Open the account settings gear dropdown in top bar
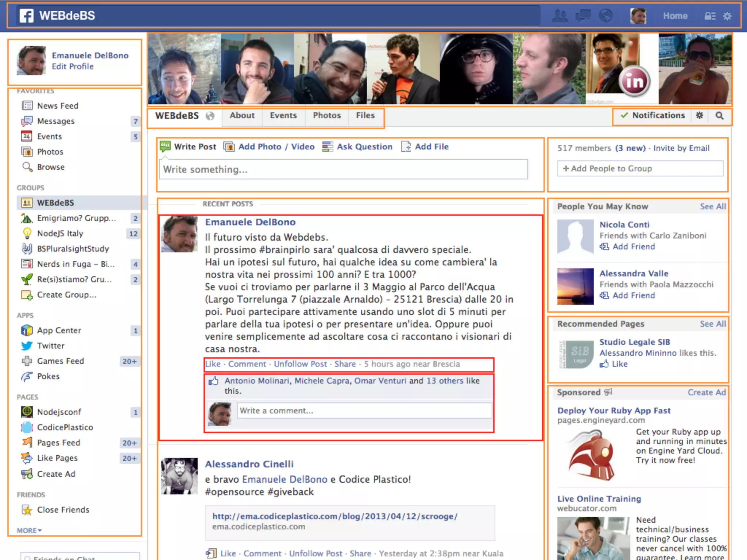The image size is (747, 560). (727, 16)
